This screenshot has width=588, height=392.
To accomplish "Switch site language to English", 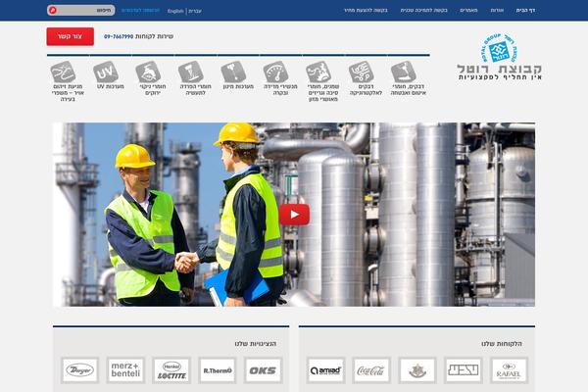I will (175, 11).
